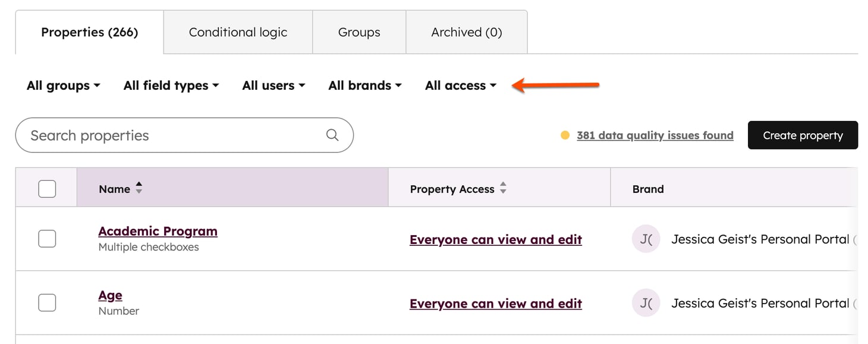The height and width of the screenshot is (344, 868).
Task: Click the search magnifier icon
Action: [332, 135]
